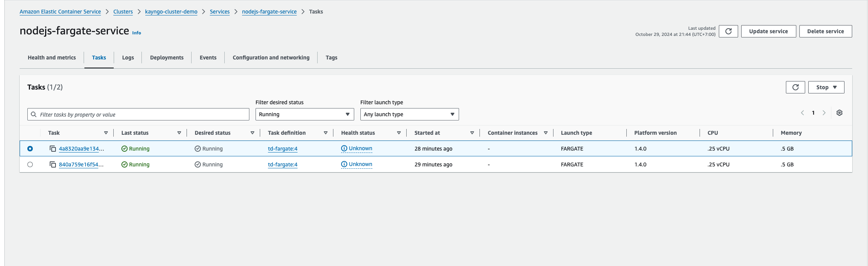Open the Events tab
Screen dimensions: 868x266
coord(208,58)
